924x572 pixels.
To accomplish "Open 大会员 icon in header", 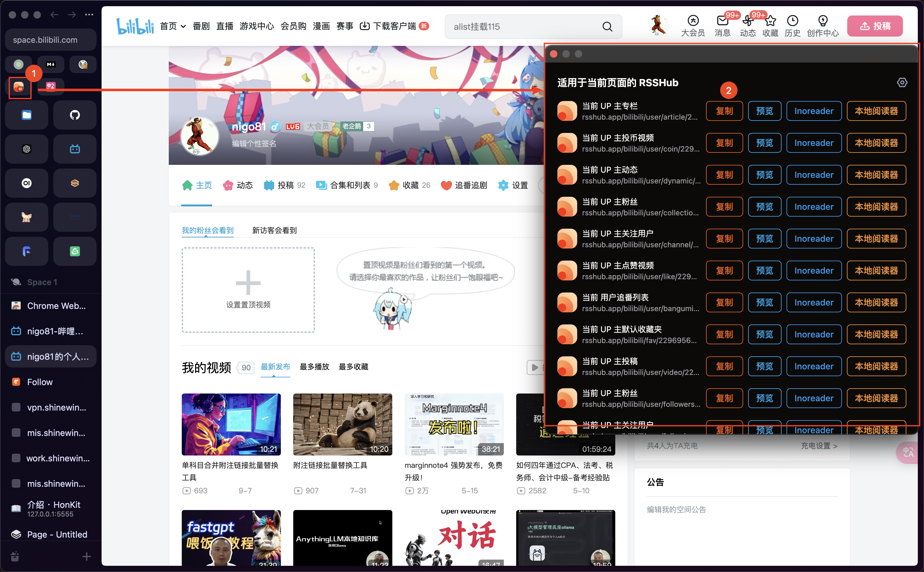I will 693,26.
